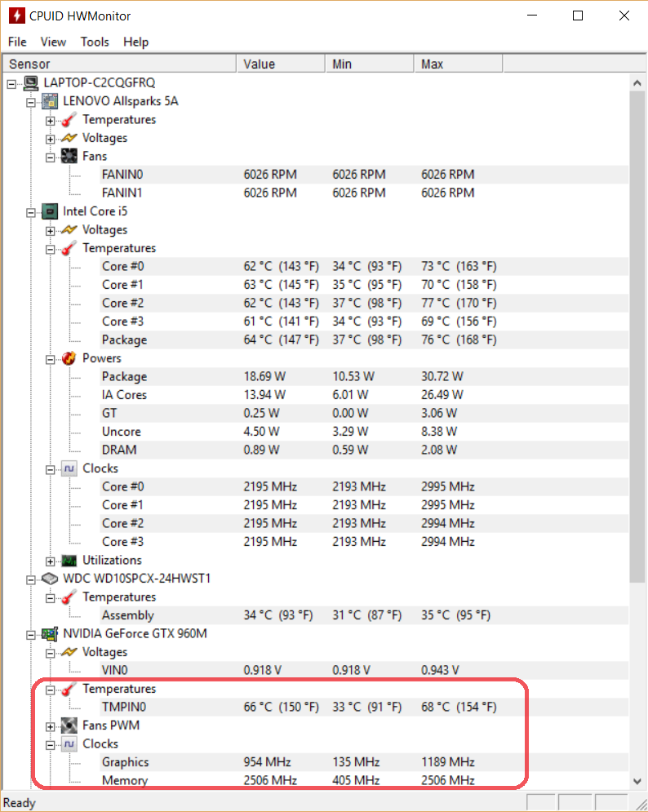Image resolution: width=648 pixels, height=812 pixels.
Task: Click the Intel Core i5 chip icon
Action: (x=50, y=211)
